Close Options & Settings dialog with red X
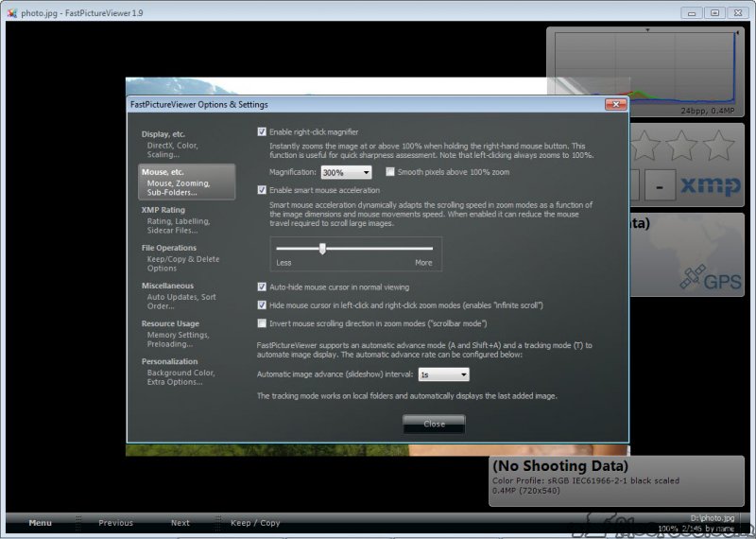This screenshot has height=539, width=756. coord(616,104)
